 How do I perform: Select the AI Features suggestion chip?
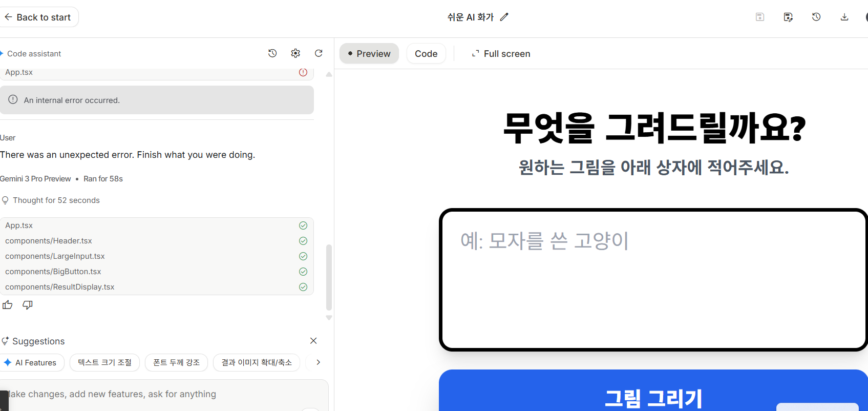click(31, 362)
